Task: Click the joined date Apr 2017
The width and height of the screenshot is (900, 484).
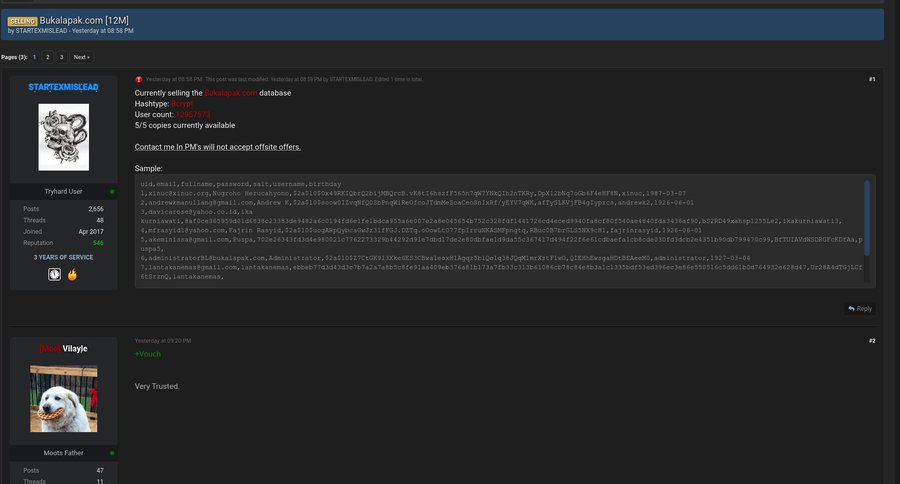Action: (x=91, y=232)
